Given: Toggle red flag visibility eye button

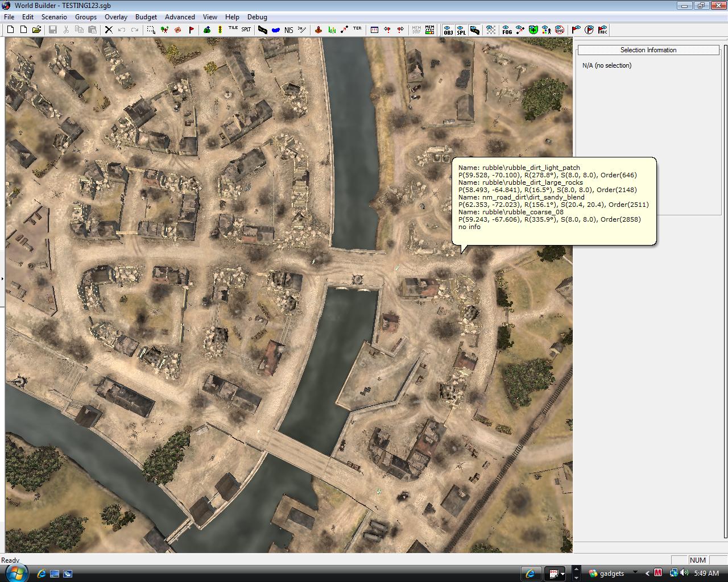Looking at the screenshot, I should (576, 30).
